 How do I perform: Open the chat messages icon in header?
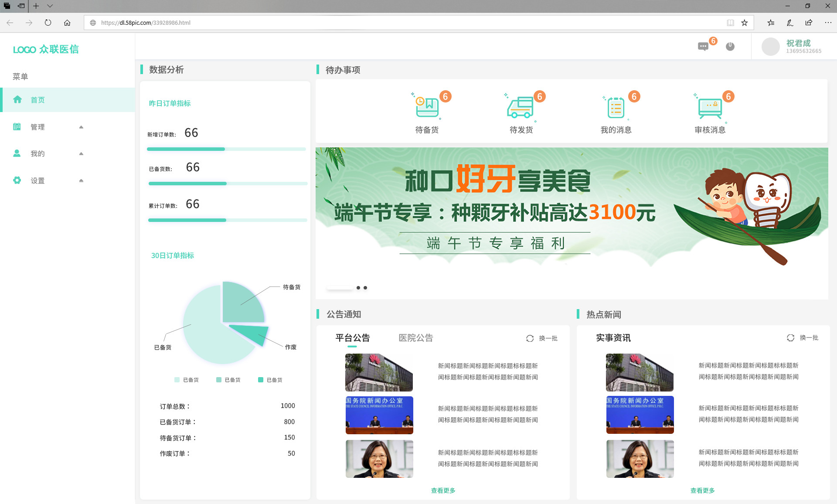[x=703, y=46]
